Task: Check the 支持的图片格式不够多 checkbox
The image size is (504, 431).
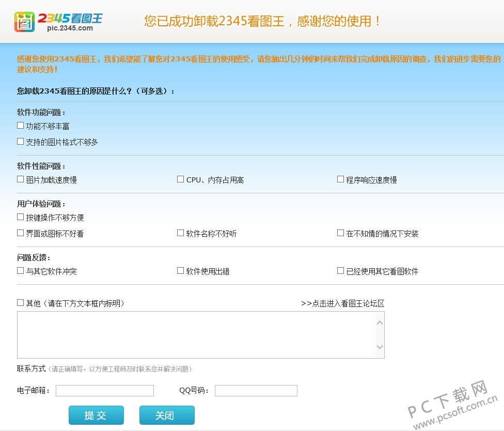Action: point(20,142)
